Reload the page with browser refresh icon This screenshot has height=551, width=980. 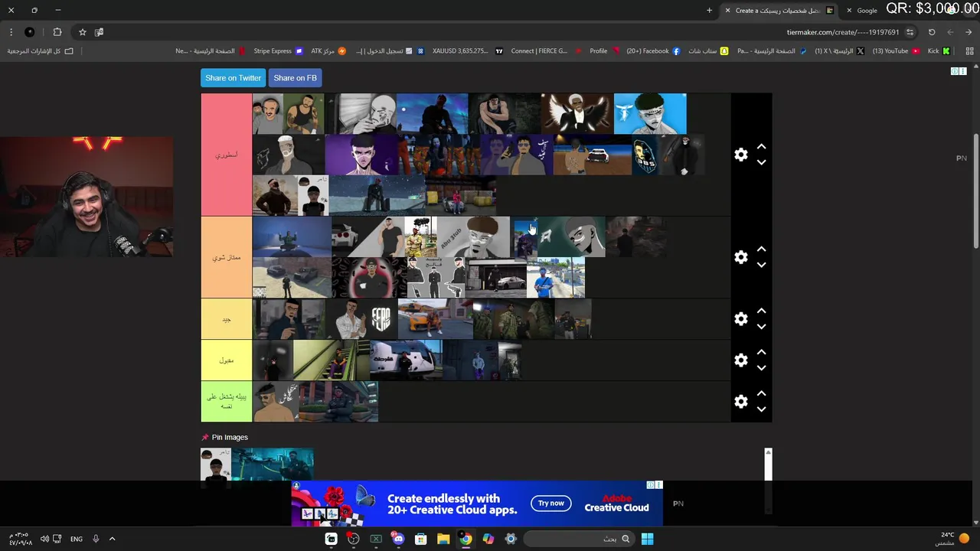[932, 32]
